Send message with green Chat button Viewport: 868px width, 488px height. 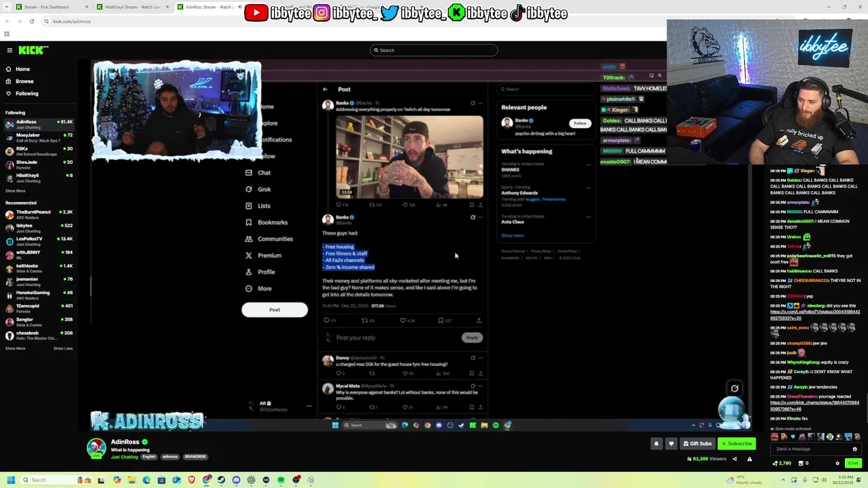click(853, 463)
